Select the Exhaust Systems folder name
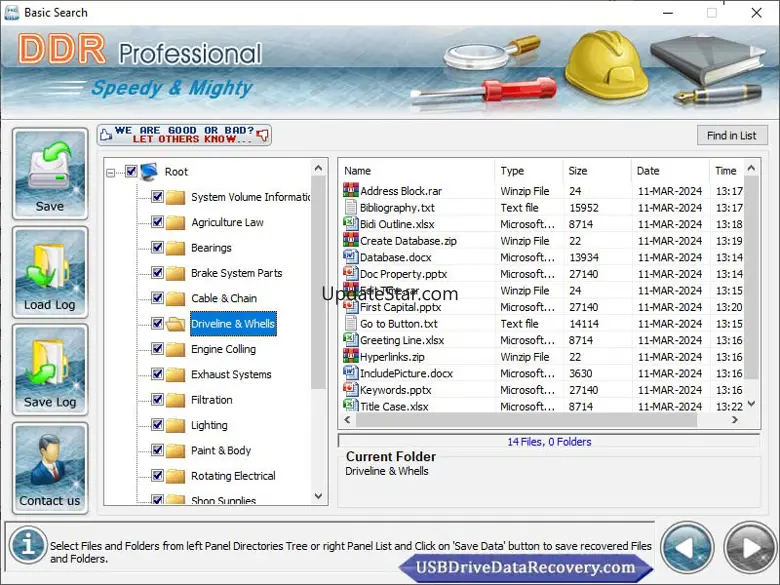The image size is (780, 585). coord(231,374)
